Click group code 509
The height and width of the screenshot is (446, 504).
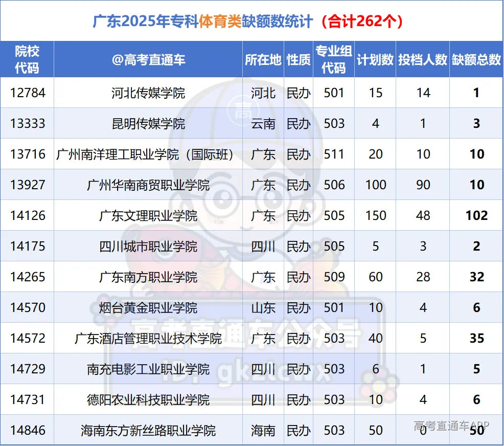[334, 277]
